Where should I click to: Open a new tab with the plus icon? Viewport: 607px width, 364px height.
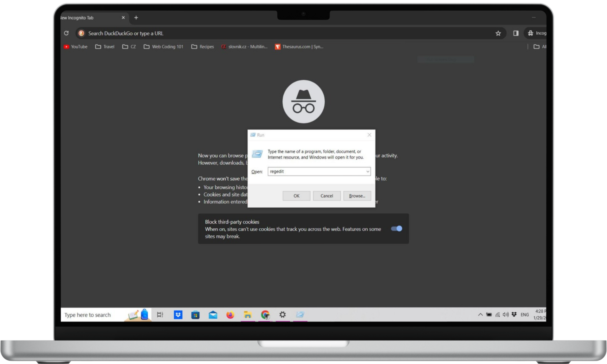(136, 18)
